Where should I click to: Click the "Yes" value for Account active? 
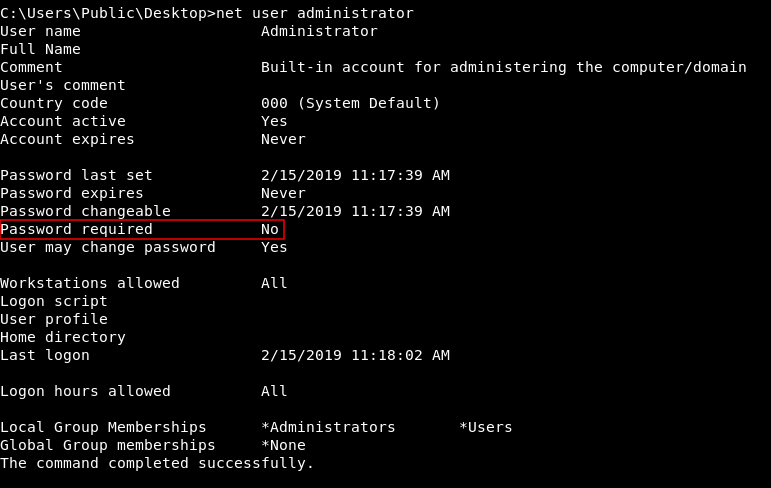[x=274, y=121]
